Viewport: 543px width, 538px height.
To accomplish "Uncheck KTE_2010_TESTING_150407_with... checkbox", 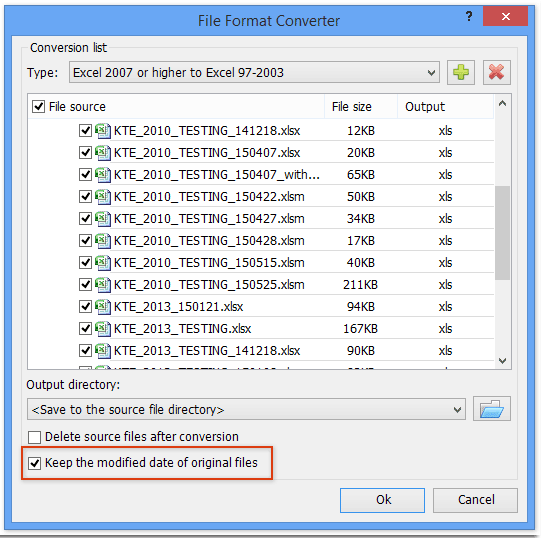I will click(x=85, y=175).
